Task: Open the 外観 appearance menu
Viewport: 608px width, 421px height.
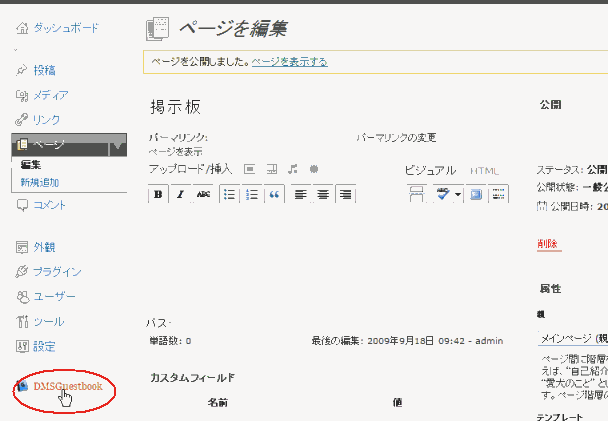Action: coord(44,247)
